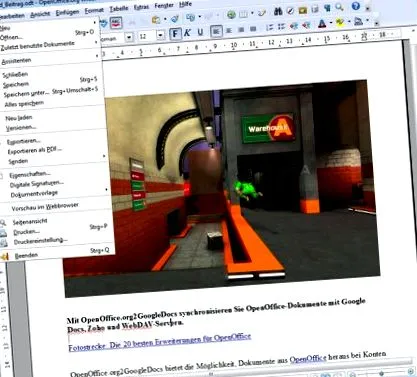Click the Undo icon
The width and height of the screenshot is (417, 377).
point(191,17)
